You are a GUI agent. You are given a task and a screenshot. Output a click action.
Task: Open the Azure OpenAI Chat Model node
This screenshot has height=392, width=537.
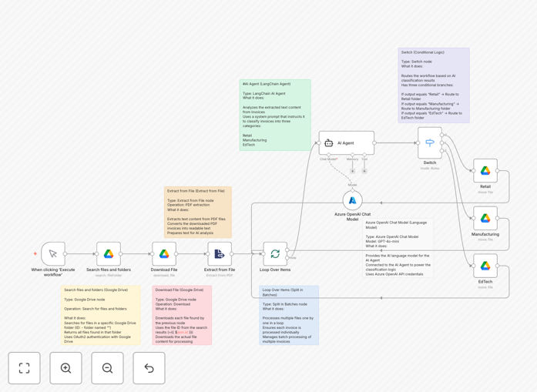[352, 200]
